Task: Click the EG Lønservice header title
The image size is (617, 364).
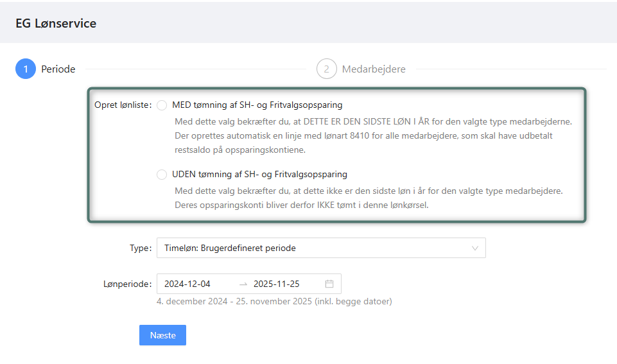Action: (x=56, y=24)
